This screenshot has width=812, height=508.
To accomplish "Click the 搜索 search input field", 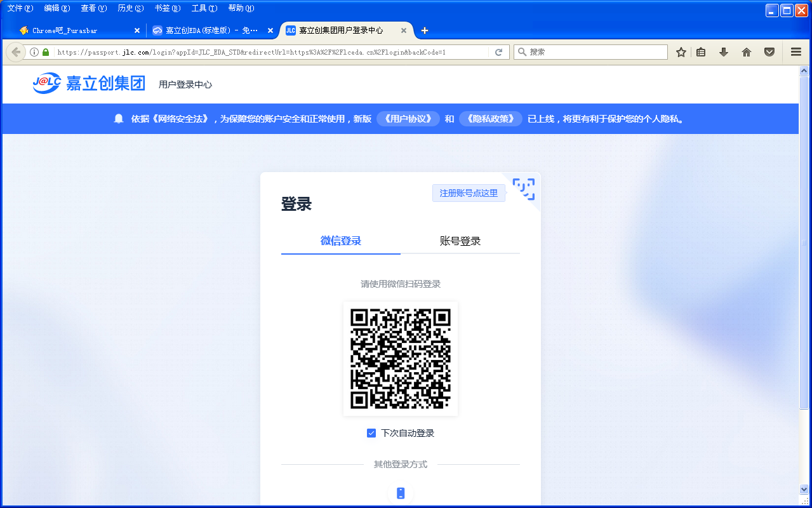I will coord(590,52).
